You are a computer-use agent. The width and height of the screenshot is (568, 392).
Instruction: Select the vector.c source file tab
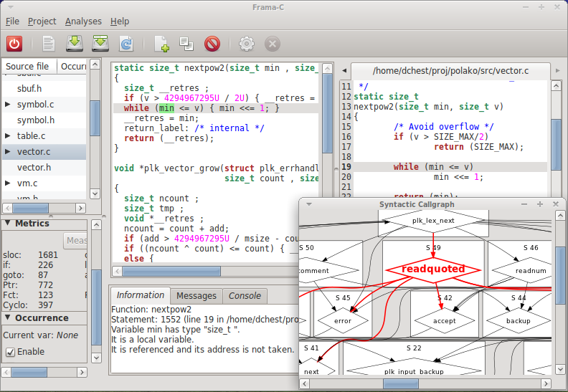450,71
